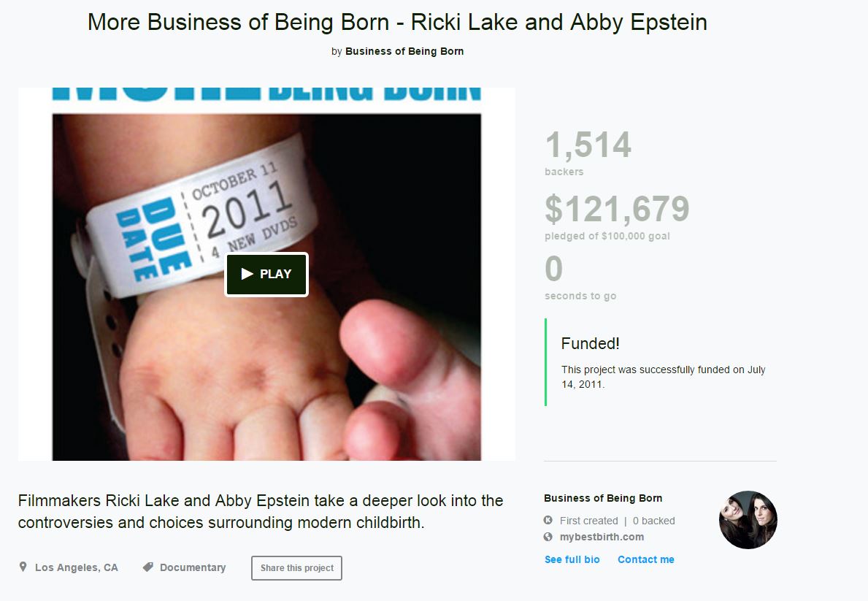Click the location pin icon
868x601 pixels.
point(23,567)
